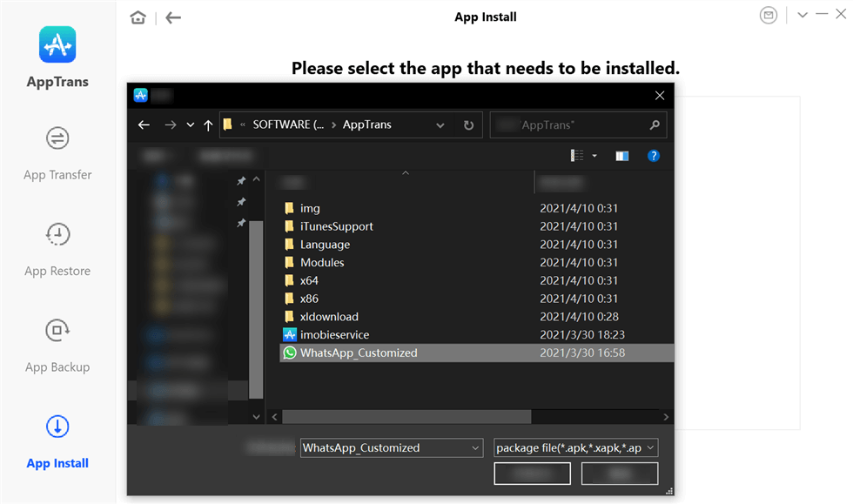Open the view options dropdown arrow
The width and height of the screenshot is (853, 504).
(594, 156)
